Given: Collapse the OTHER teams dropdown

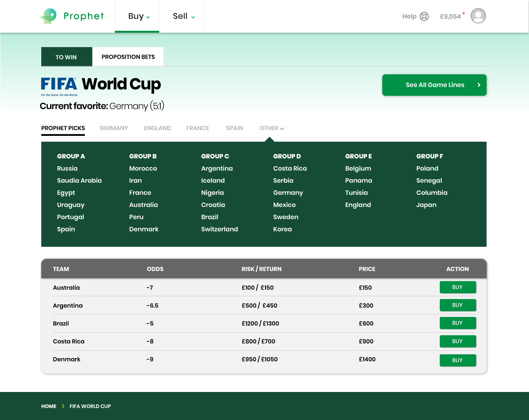Looking at the screenshot, I should [272, 128].
